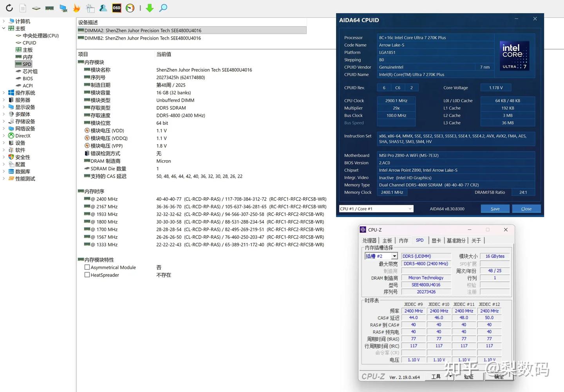Toggle the Asymmetrical Module checkbox
Screen dimensions: 564x392
point(87,267)
